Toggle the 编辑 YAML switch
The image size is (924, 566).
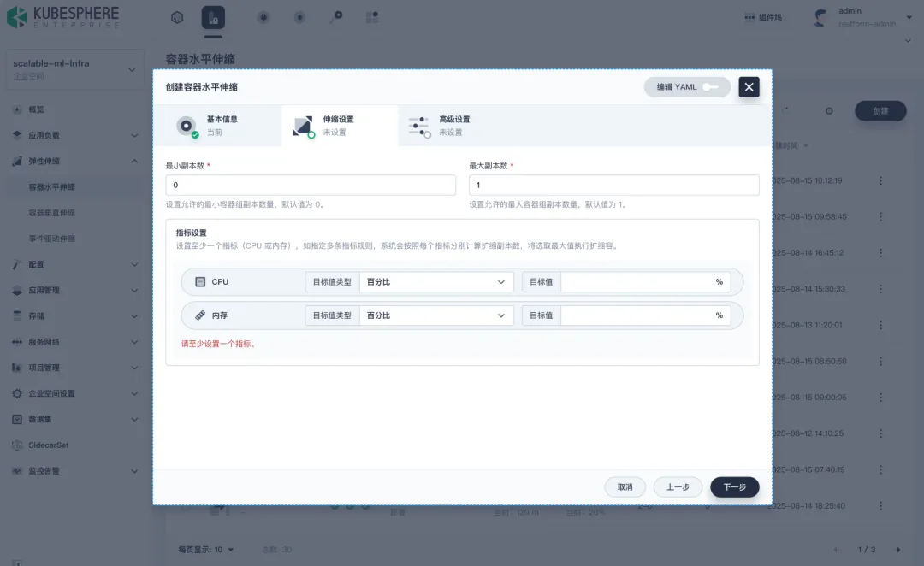pyautogui.click(x=711, y=86)
